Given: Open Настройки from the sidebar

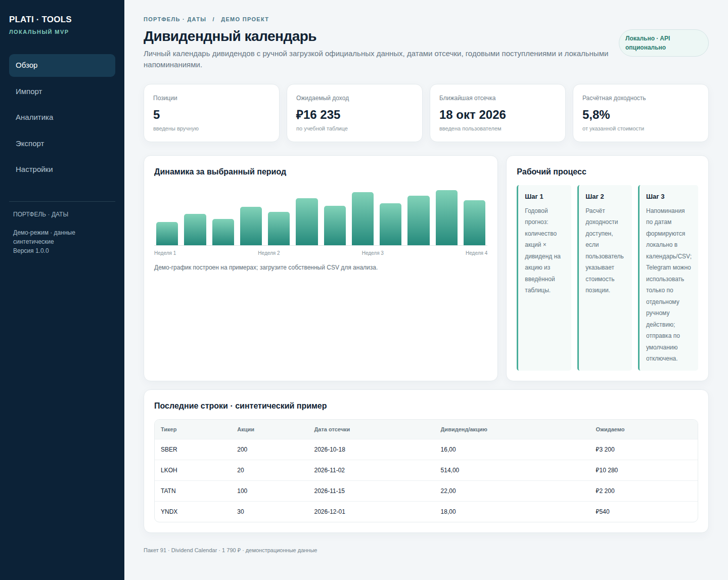Looking at the screenshot, I should point(62,169).
